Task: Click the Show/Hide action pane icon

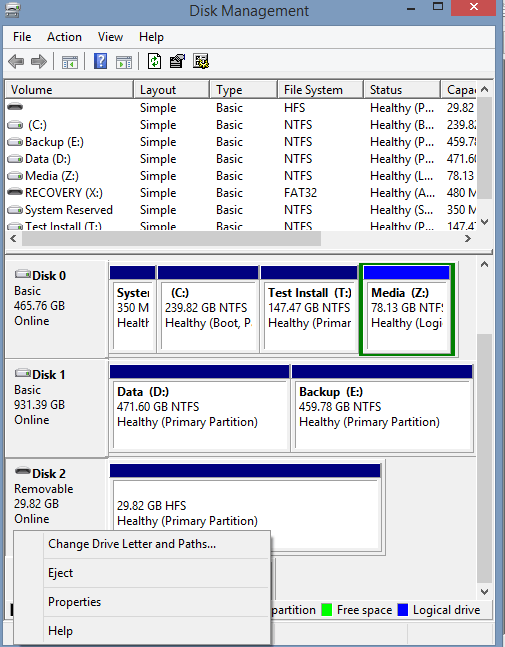Action: pos(124,62)
